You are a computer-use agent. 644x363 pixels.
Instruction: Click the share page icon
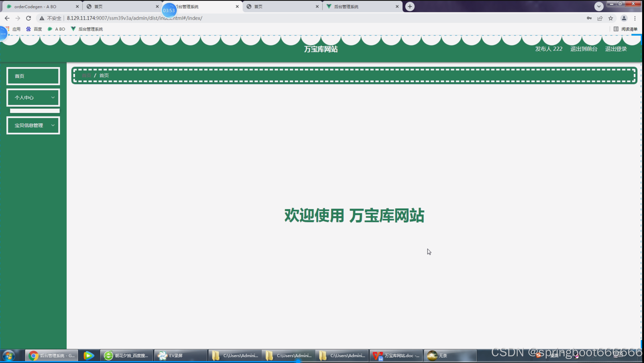click(600, 18)
